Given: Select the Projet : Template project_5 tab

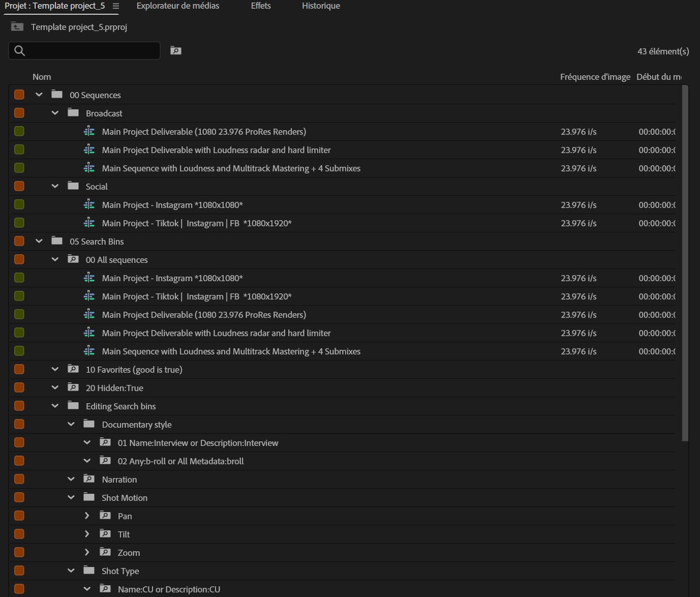Looking at the screenshot, I should click(x=55, y=6).
